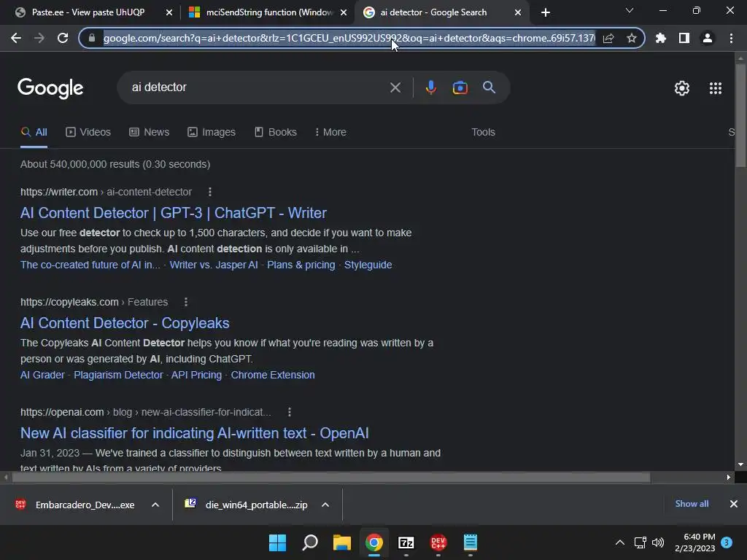The height and width of the screenshot is (560, 747).
Task: Show hidden system tray icons
Action: (x=620, y=542)
